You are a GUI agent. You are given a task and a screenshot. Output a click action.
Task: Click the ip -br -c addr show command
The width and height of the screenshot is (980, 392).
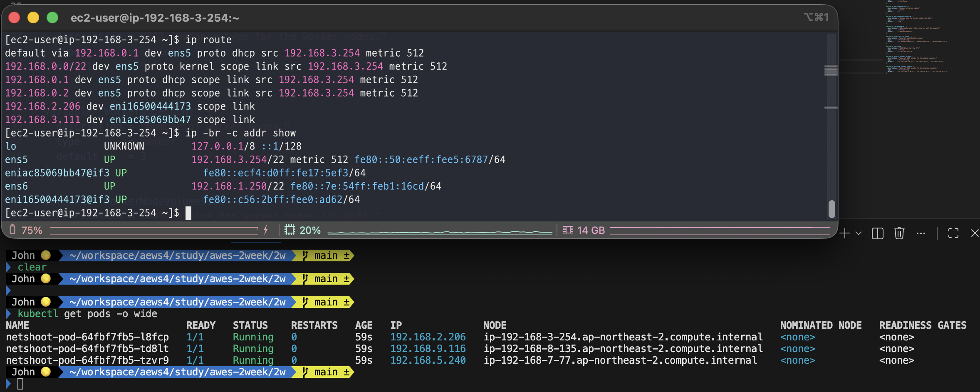pyautogui.click(x=241, y=133)
